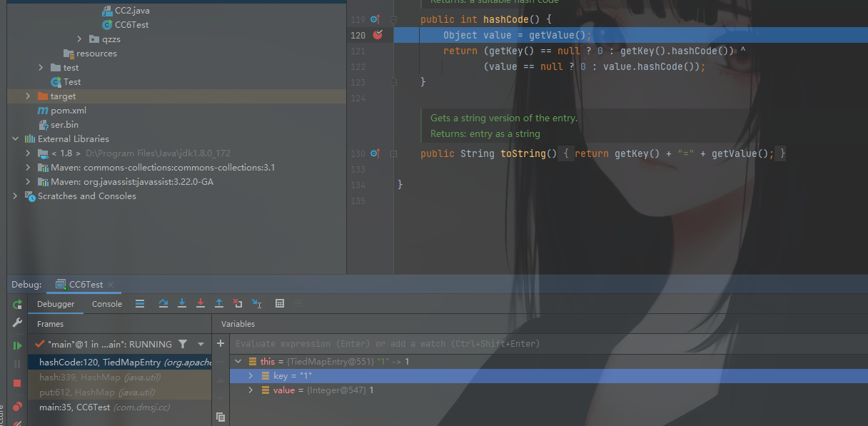Toggle the frames filter funnel icon
Image resolution: width=868 pixels, height=426 pixels.
183,344
